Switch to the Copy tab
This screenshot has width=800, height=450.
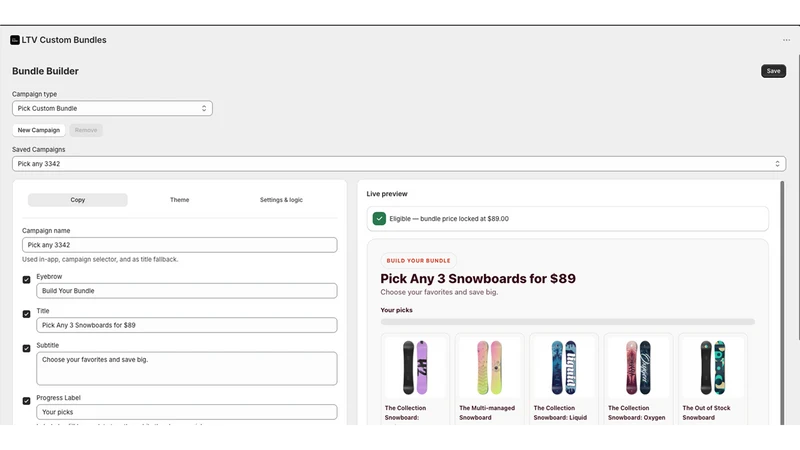click(x=78, y=200)
